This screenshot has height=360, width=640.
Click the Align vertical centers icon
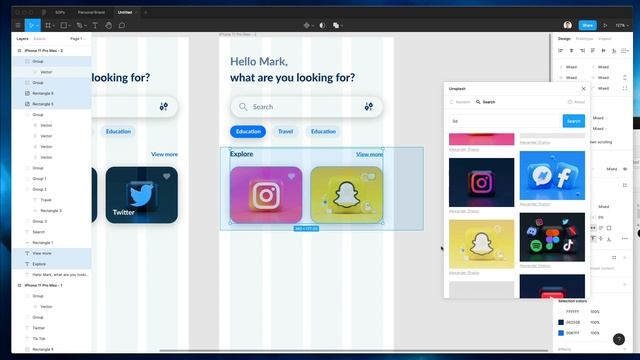pos(603,51)
